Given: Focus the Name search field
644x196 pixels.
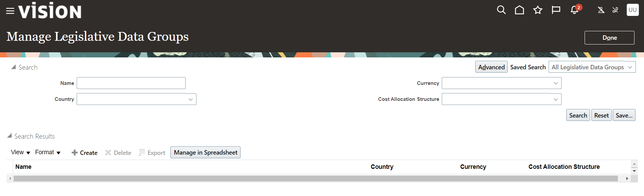Looking at the screenshot, I should [131, 83].
